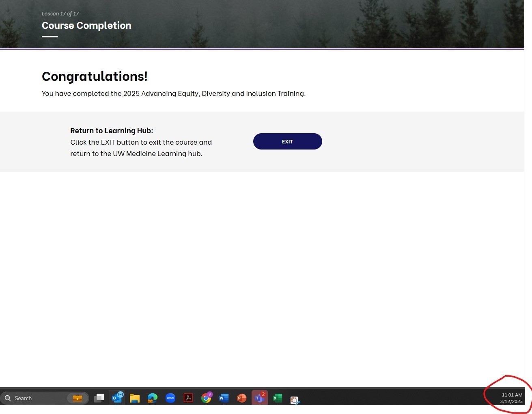
Task: Open Microsoft Word from the taskbar
Action: coord(224,398)
